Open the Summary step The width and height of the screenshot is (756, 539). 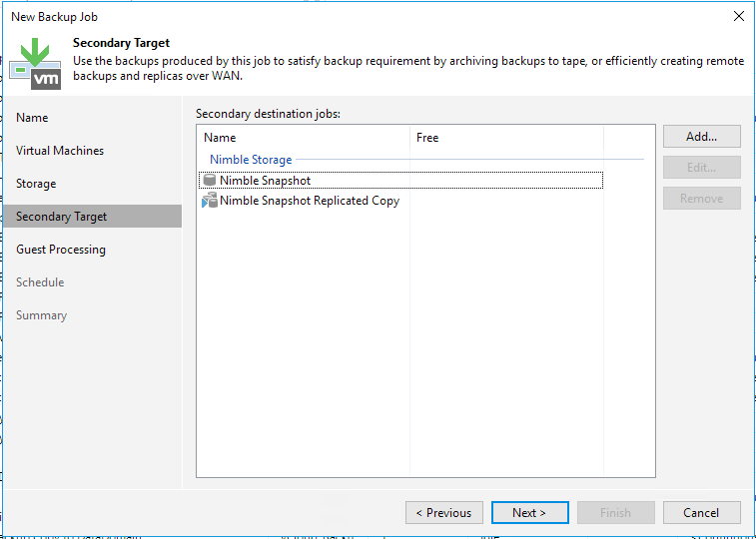click(x=41, y=315)
